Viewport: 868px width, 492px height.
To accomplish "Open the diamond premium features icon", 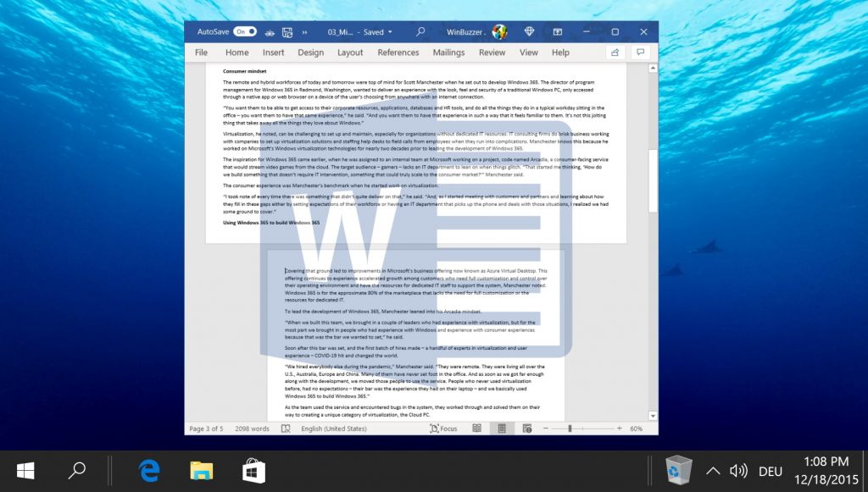I will point(529,32).
